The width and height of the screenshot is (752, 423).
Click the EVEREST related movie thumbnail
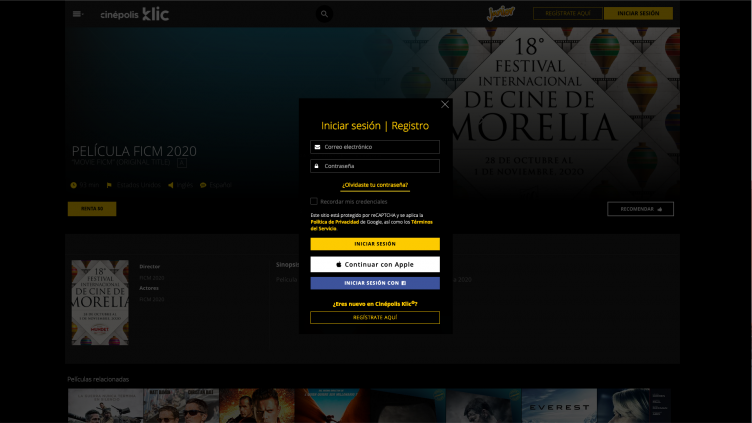coord(559,406)
